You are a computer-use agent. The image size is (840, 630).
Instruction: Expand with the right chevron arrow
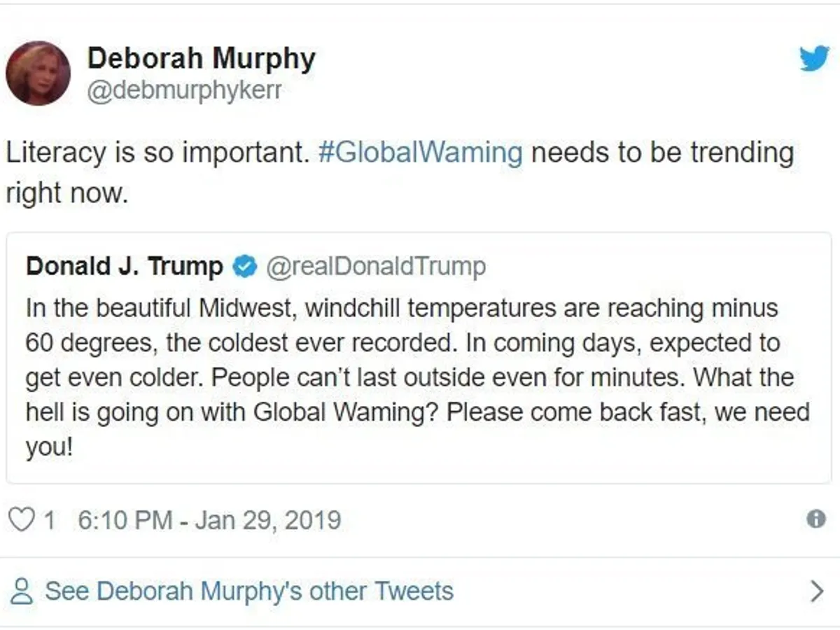pos(816,591)
